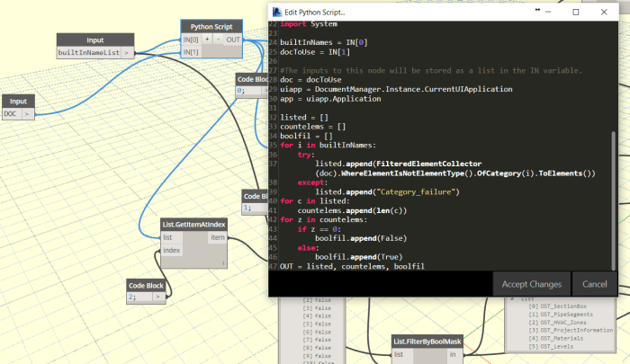The width and height of the screenshot is (630, 364).
Task: Click the builtInNameList output port arrow
Action: point(127,53)
